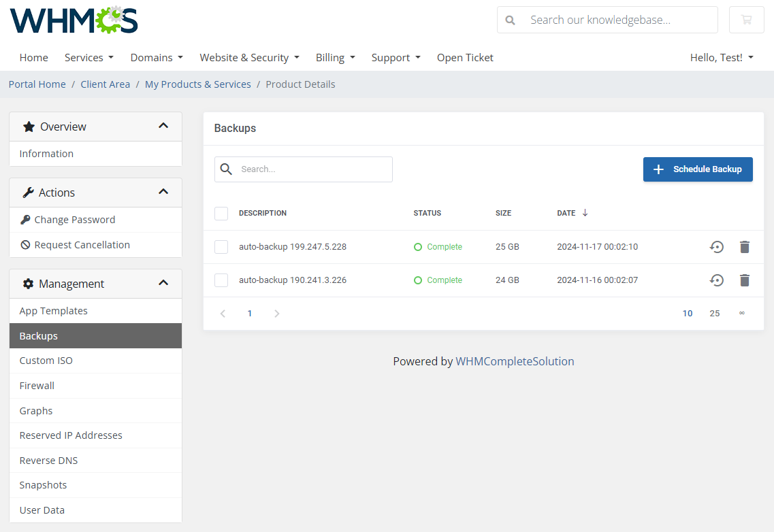774x532 pixels.
Task: Delete the auto-backup 199.247.5.228 backup
Action: click(x=745, y=247)
